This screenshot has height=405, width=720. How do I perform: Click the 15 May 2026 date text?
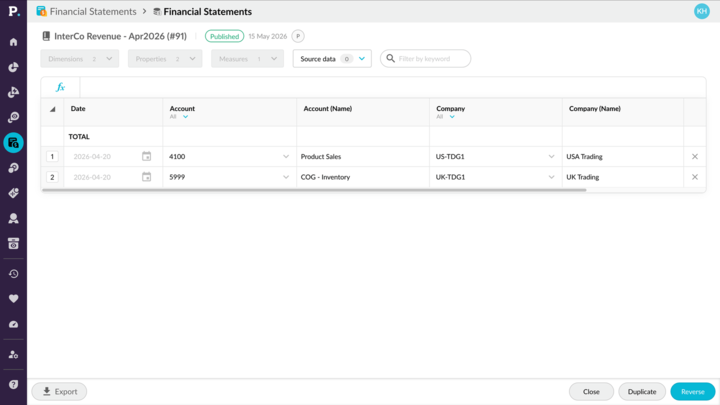268,36
